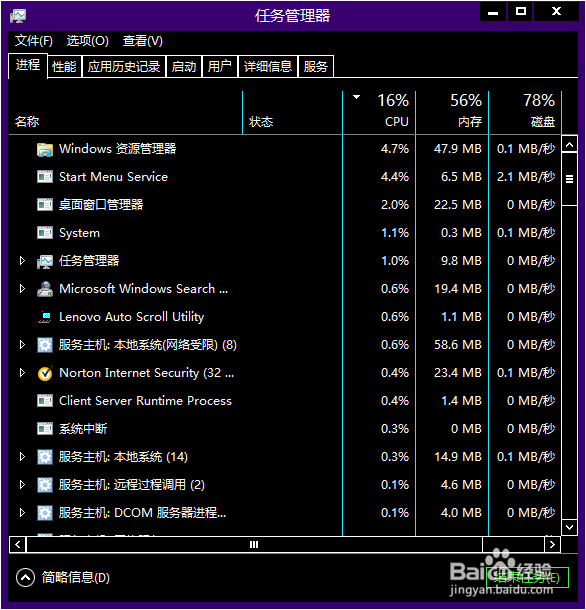Click the 58.6 MB memory value
The width and height of the screenshot is (586, 610).
click(458, 345)
